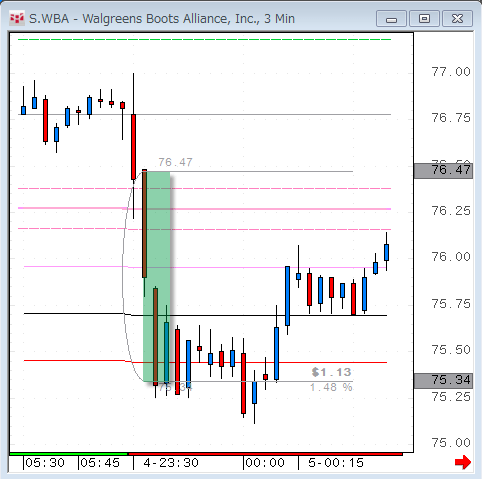Click the green session bar on time axis

69,454
